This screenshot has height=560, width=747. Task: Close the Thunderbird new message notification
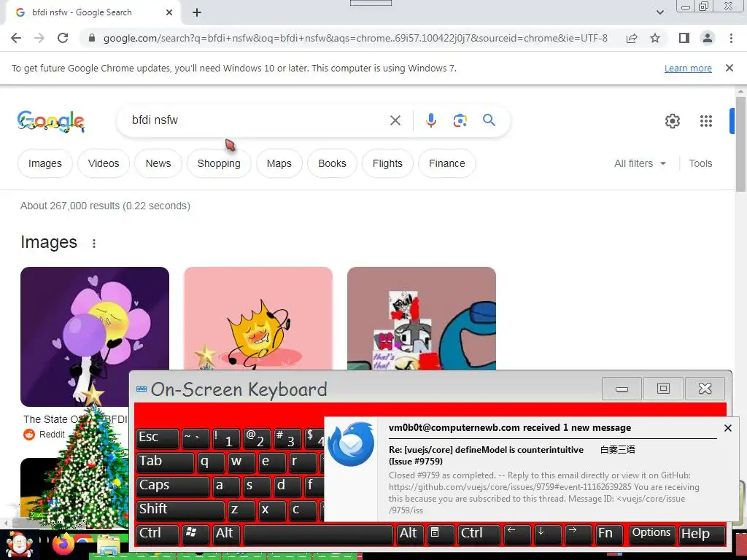coord(727,428)
